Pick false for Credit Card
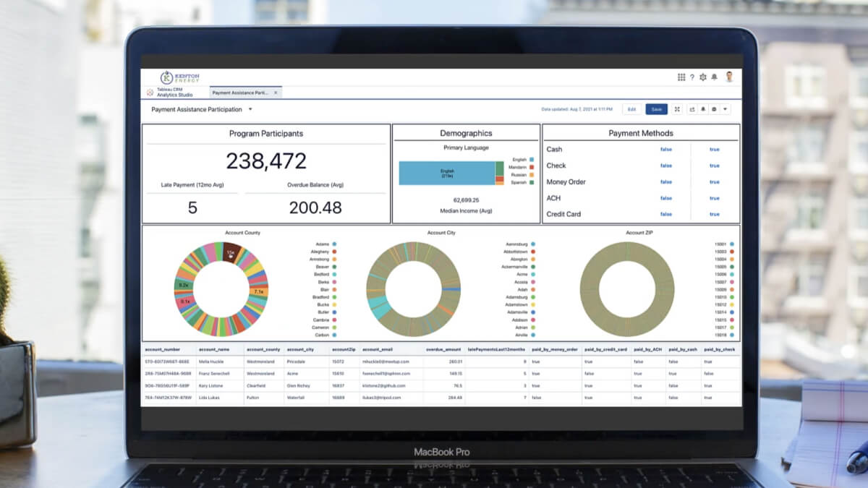 pyautogui.click(x=665, y=214)
